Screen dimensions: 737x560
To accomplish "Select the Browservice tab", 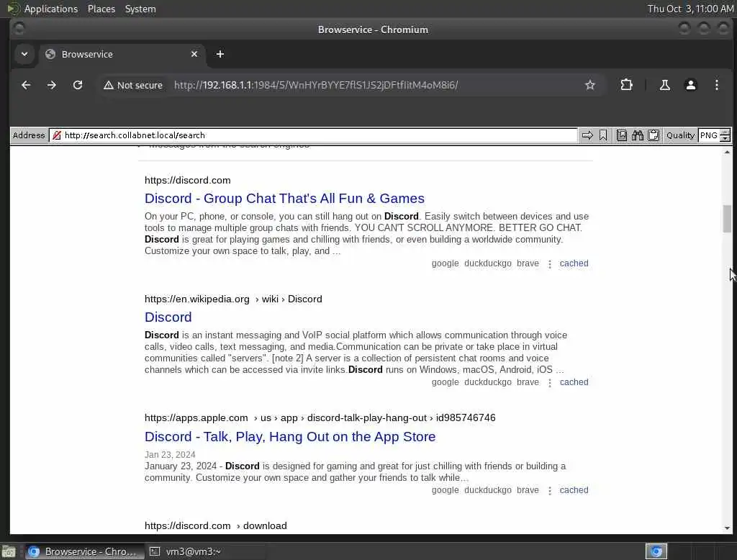I will tap(122, 54).
